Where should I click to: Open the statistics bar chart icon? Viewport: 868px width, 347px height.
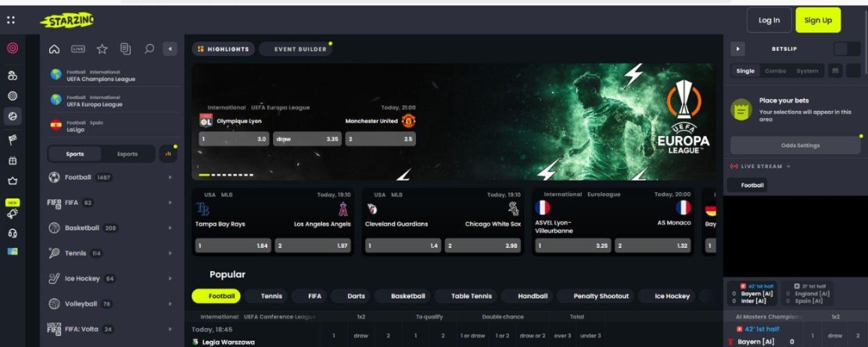point(168,155)
